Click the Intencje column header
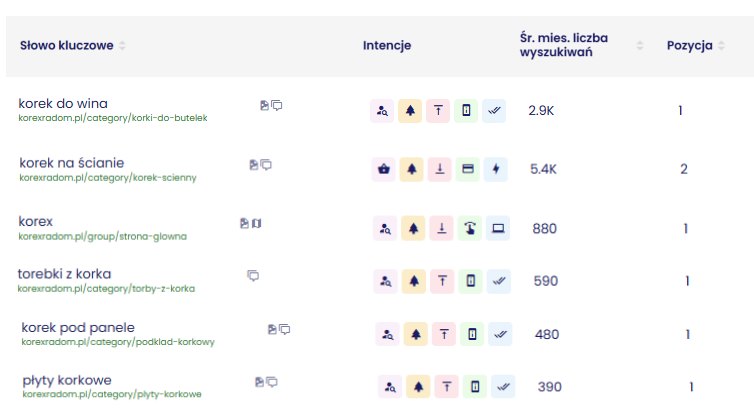Viewport: 754px width, 417px height. click(x=387, y=46)
